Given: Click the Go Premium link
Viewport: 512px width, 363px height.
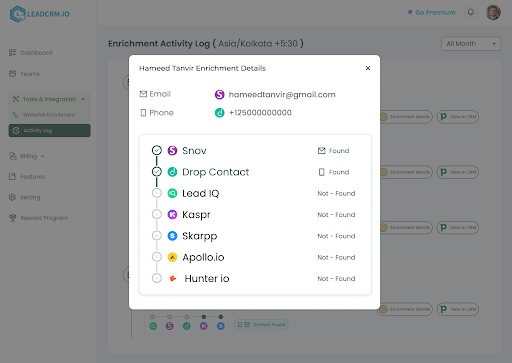Looking at the screenshot, I should (x=431, y=12).
